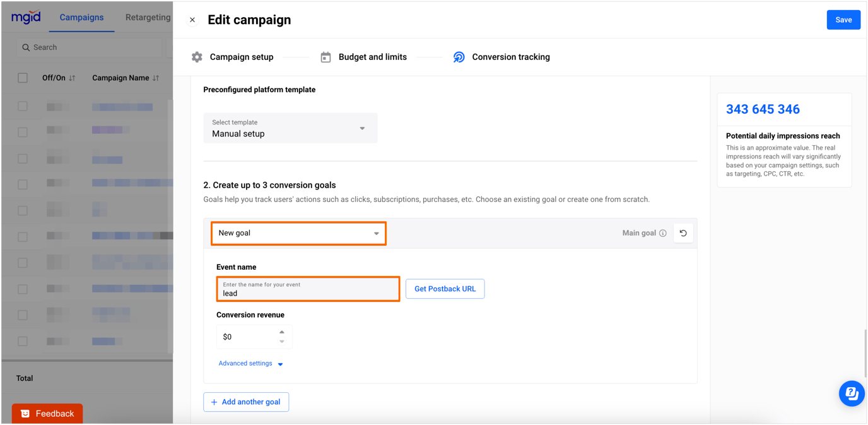
Task: Select Budget and limits calendar icon
Action: [325, 56]
